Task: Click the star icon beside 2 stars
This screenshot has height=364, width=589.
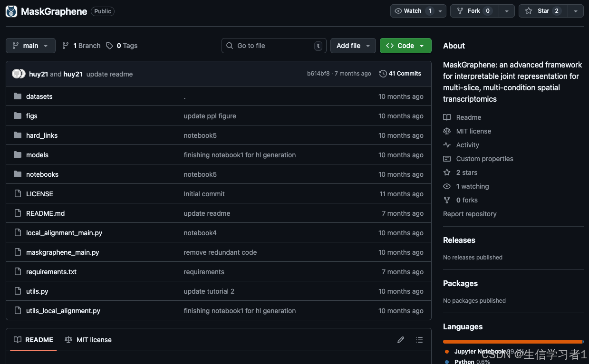Action: point(447,172)
